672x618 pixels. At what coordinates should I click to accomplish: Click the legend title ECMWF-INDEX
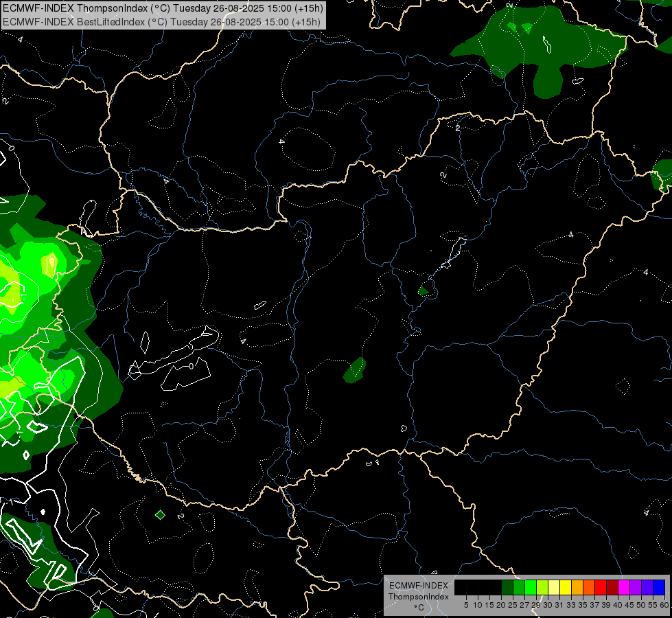pyautogui.click(x=419, y=586)
